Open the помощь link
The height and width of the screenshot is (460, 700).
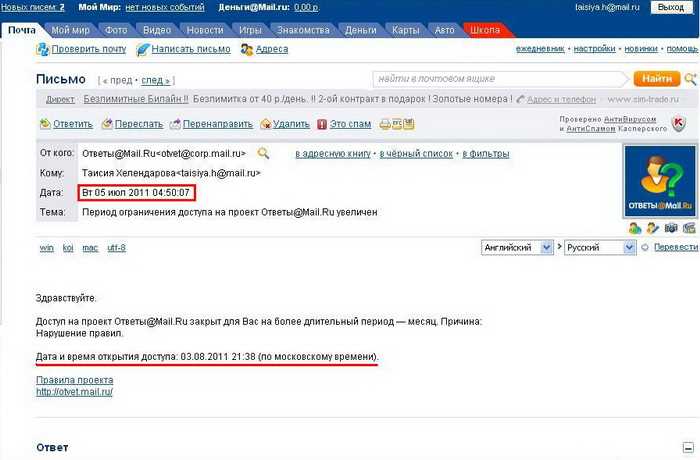tap(682, 49)
